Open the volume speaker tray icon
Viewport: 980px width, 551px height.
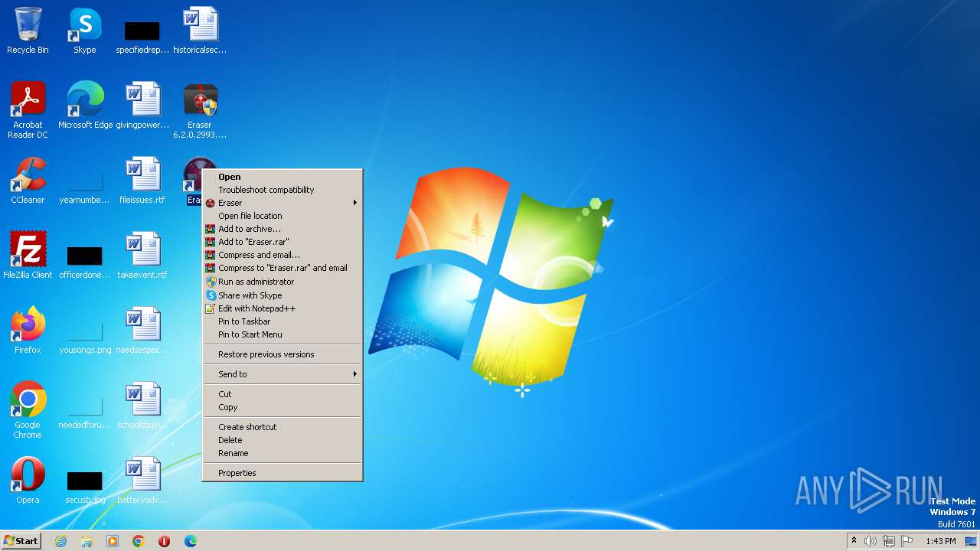point(871,541)
